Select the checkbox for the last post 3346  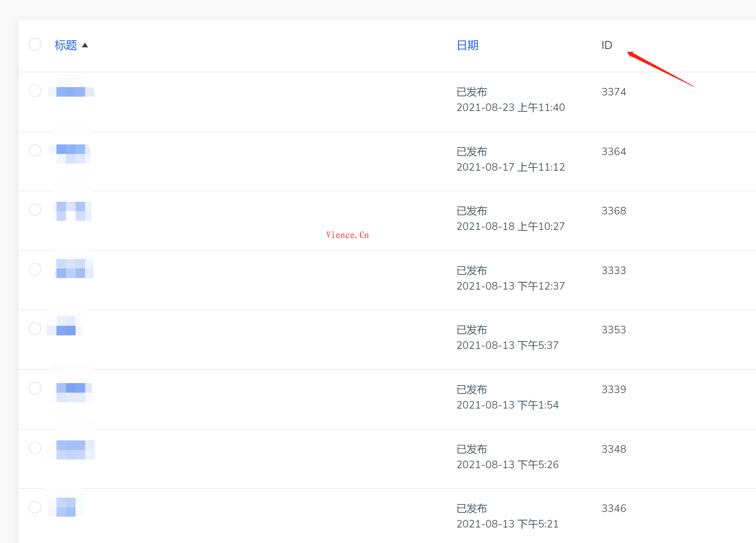[35, 507]
